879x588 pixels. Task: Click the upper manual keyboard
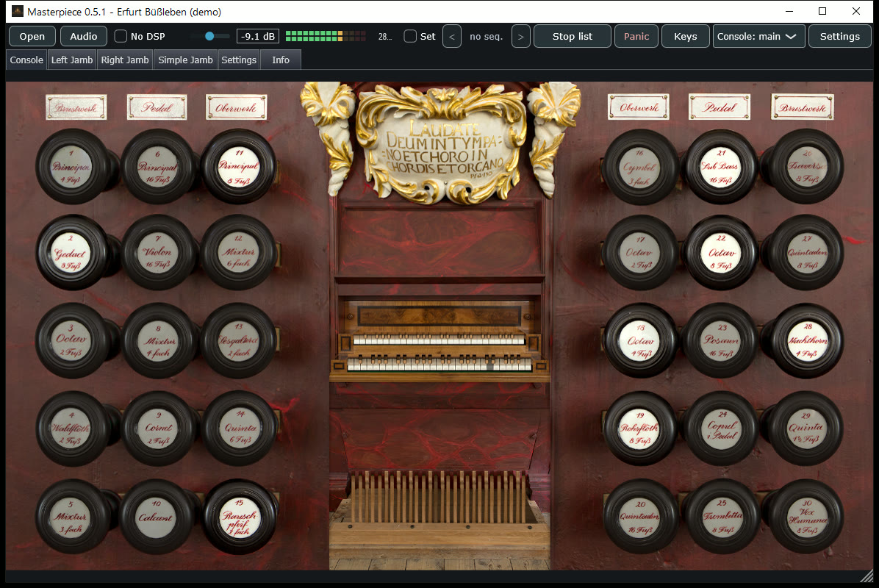click(x=438, y=340)
